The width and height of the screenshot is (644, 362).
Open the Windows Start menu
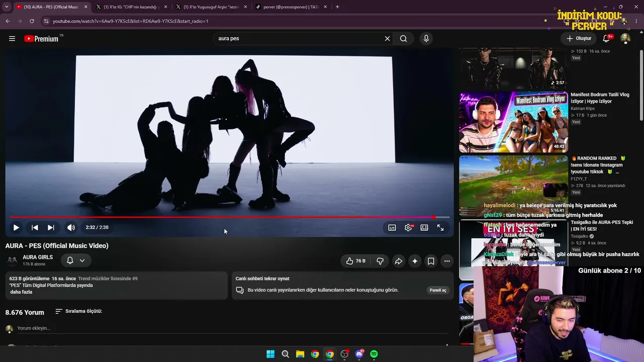click(x=270, y=354)
